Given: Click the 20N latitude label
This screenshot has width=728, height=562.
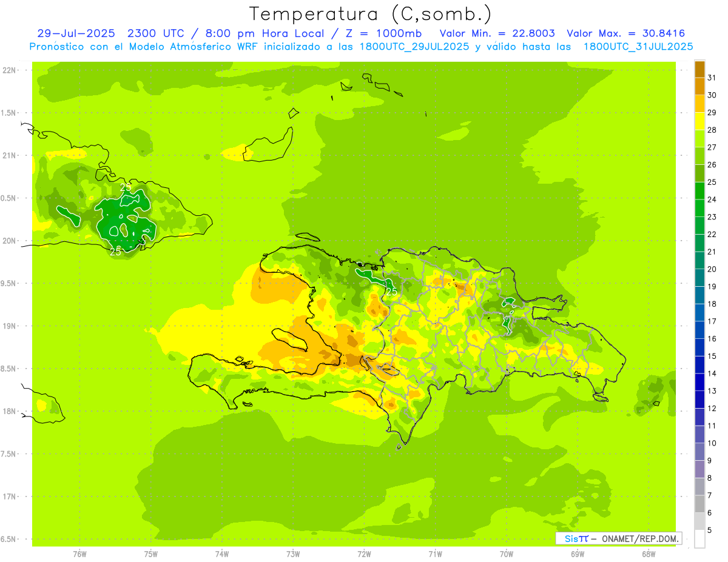Looking at the screenshot, I should pos(10,241).
